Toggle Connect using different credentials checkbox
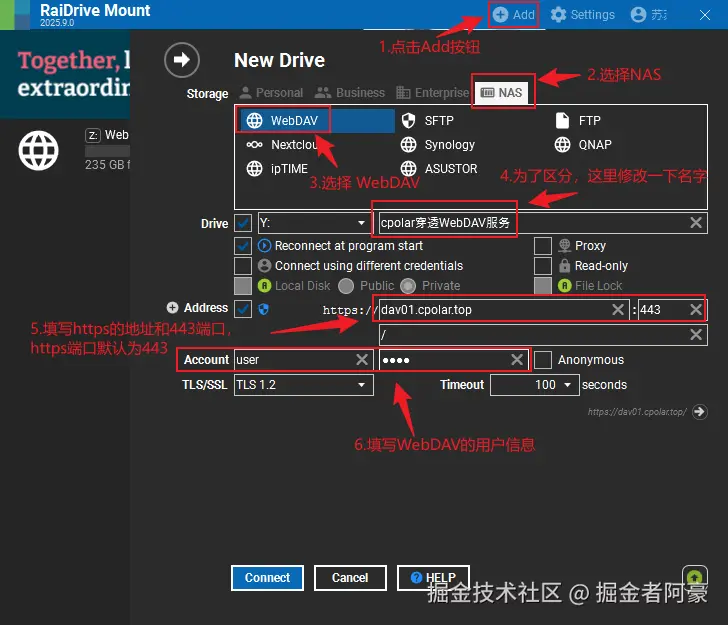The width and height of the screenshot is (728, 625). pos(243,266)
